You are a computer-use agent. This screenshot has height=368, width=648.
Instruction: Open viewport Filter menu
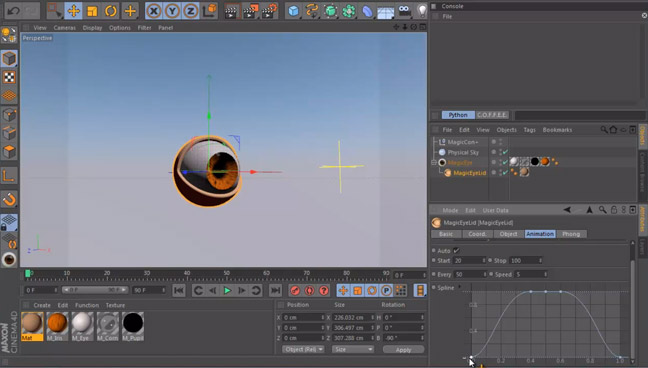coord(144,28)
